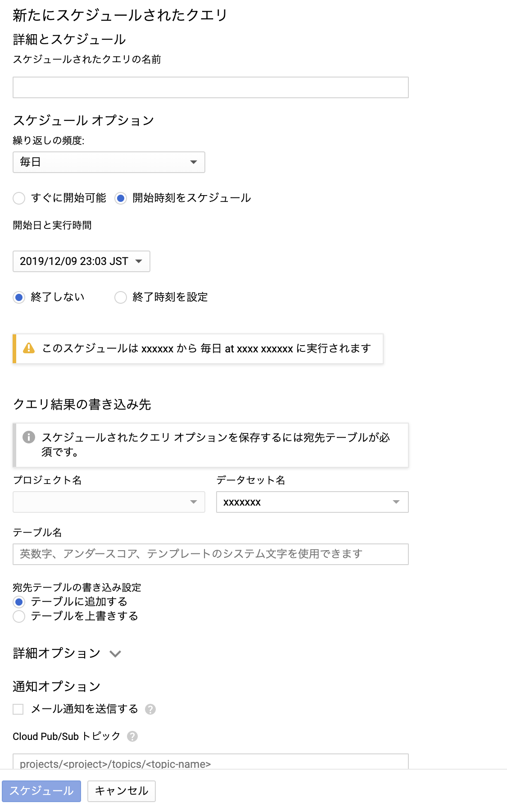Click the スケジュール button
The height and width of the screenshot is (812, 507).
(41, 791)
